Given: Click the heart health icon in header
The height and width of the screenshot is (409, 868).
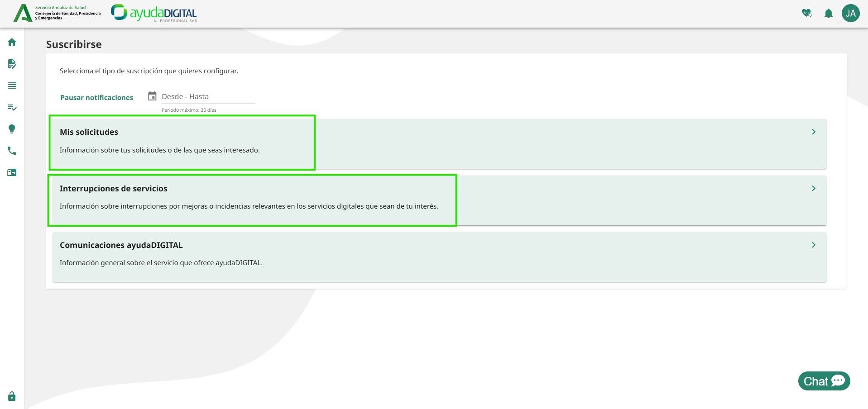Looking at the screenshot, I should tap(807, 13).
